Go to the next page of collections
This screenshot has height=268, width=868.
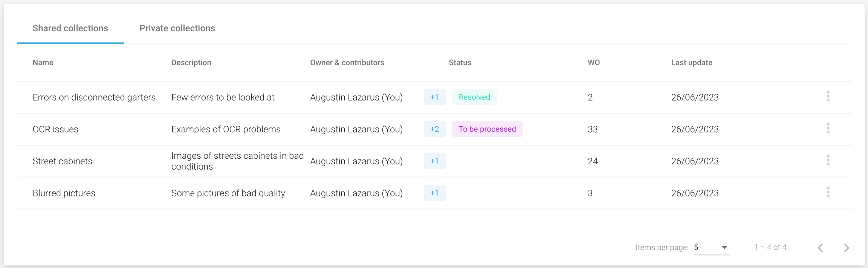click(x=846, y=248)
